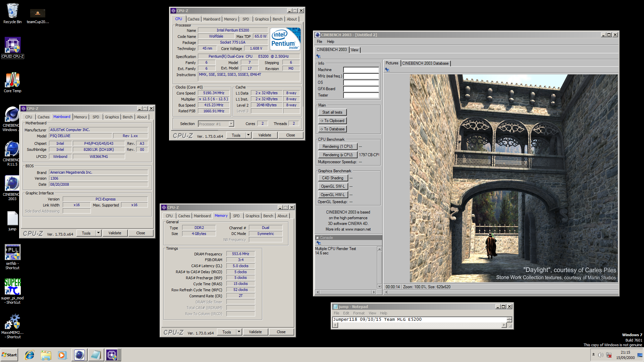This screenshot has height=362, width=644.
Task: Open CINEBENCH Windows desktop shortcut
Action: [x=12, y=119]
